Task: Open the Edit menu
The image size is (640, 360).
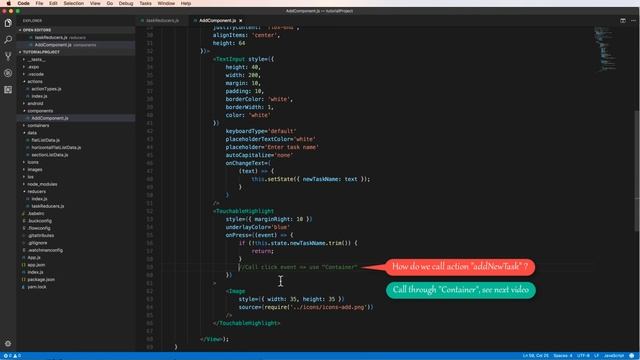Action: pyautogui.click(x=53, y=3)
